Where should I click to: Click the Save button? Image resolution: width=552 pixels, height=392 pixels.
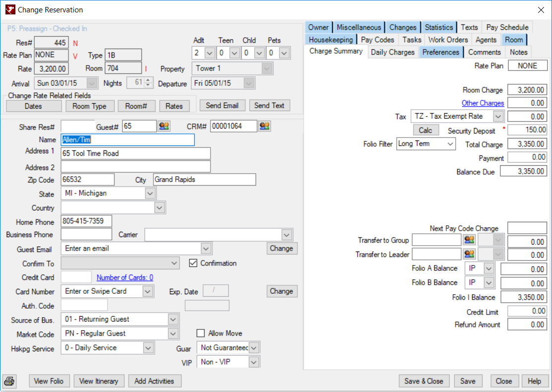tap(468, 381)
